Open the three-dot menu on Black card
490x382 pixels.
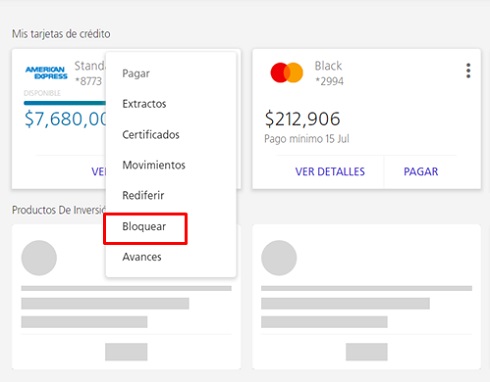tap(468, 71)
